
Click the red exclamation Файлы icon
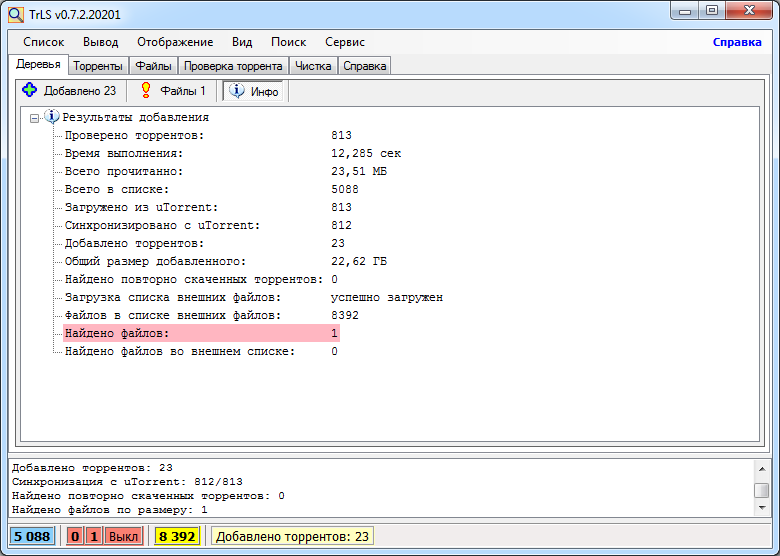pos(146,90)
